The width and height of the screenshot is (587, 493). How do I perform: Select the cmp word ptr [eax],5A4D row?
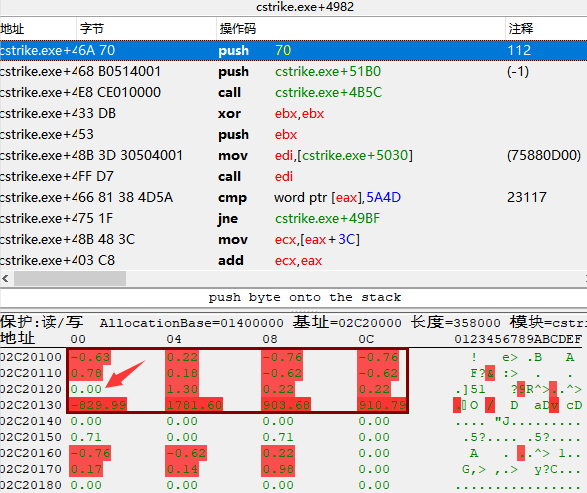click(x=294, y=197)
